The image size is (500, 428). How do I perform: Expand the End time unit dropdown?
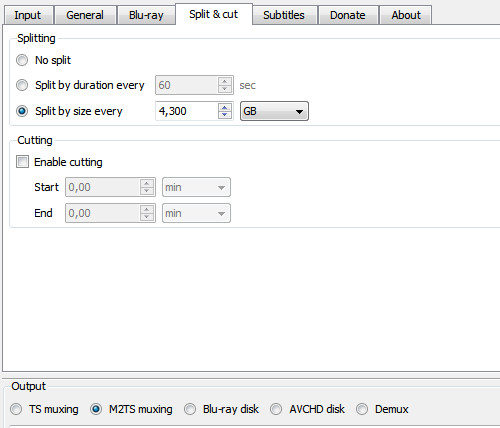click(x=196, y=213)
